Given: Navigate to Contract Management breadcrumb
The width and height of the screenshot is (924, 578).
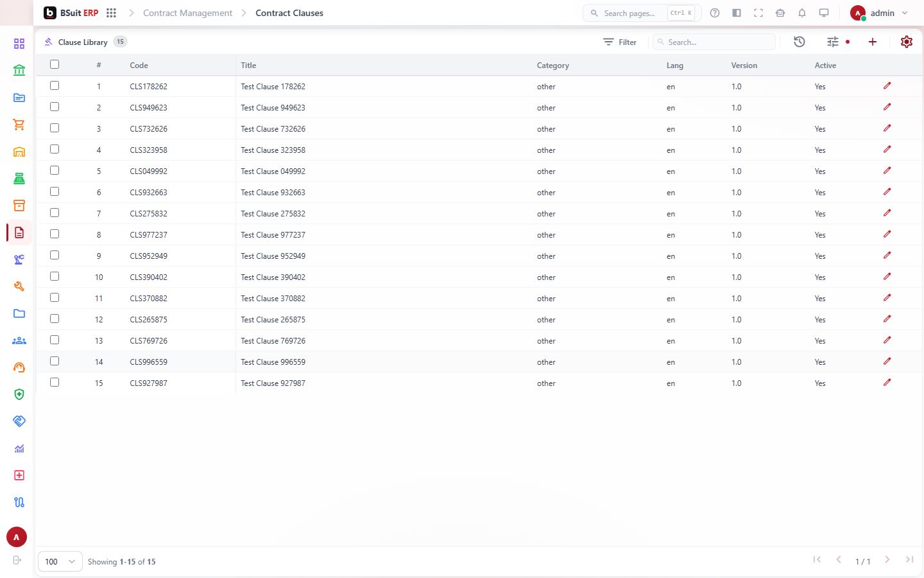Looking at the screenshot, I should tap(187, 13).
